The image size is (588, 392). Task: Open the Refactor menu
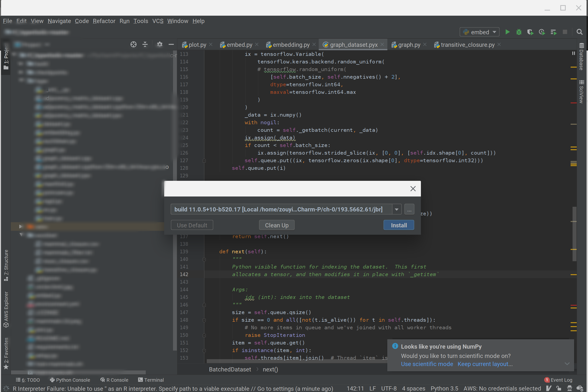(x=104, y=21)
